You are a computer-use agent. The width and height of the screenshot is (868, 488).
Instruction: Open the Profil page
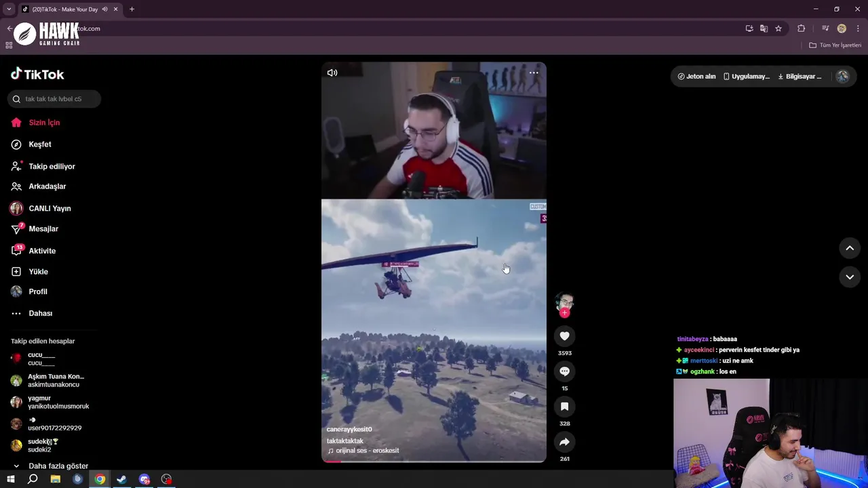tap(38, 291)
